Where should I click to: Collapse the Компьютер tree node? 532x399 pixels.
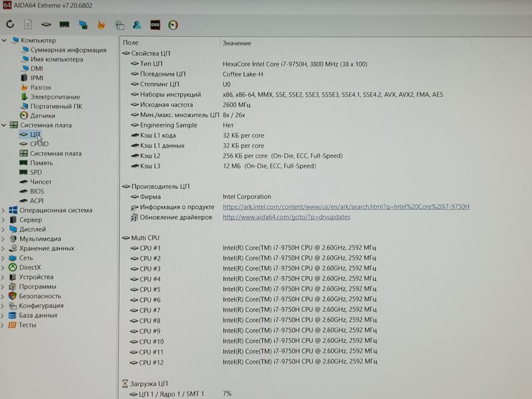pos(4,41)
